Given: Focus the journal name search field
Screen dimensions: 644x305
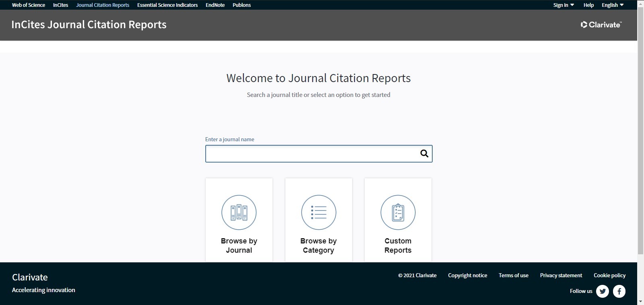Looking at the screenshot, I should point(319,154).
